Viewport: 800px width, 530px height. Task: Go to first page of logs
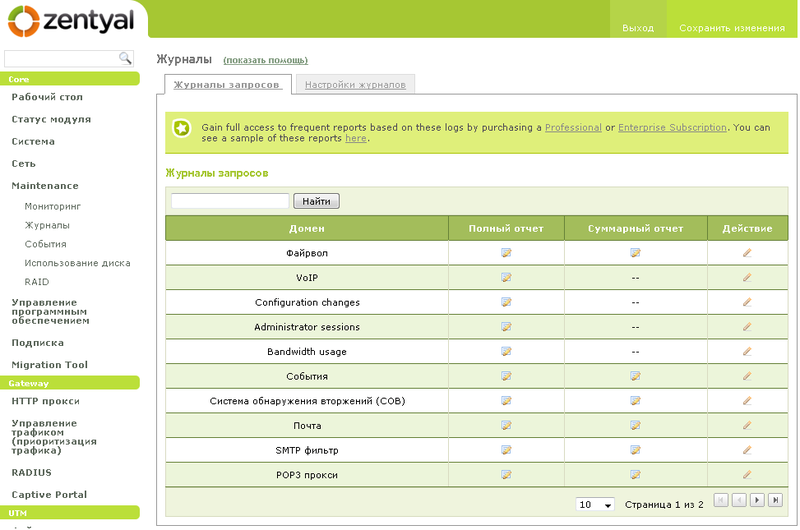(720, 500)
